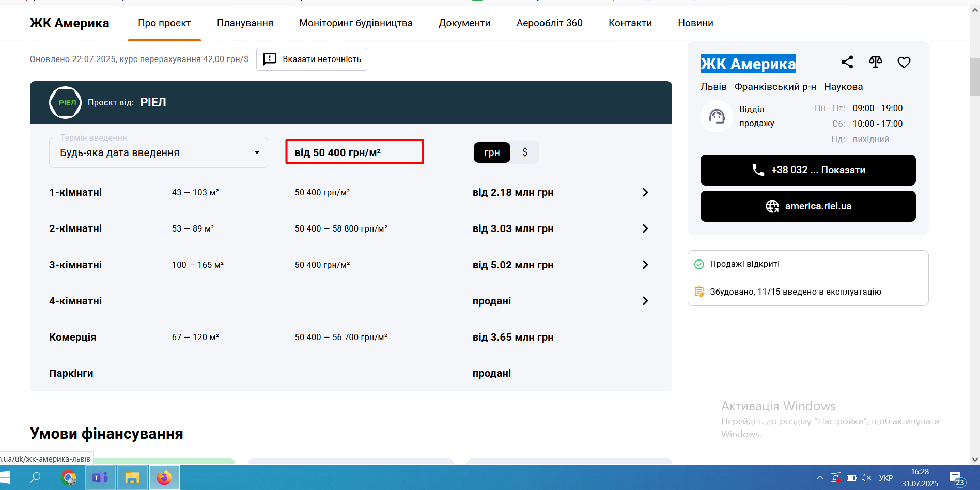
Task: Open taskbar search magnifier
Action: tap(35, 478)
